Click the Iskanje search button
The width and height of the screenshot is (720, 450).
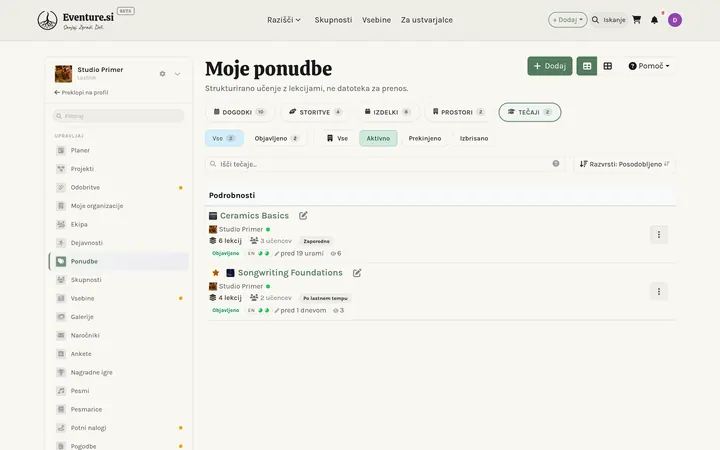609,20
